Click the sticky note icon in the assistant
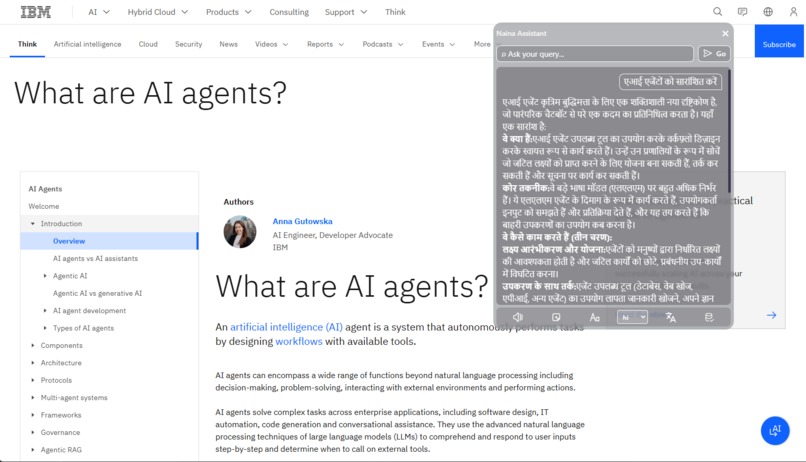Screen dimensions: 806x462 click(556, 317)
